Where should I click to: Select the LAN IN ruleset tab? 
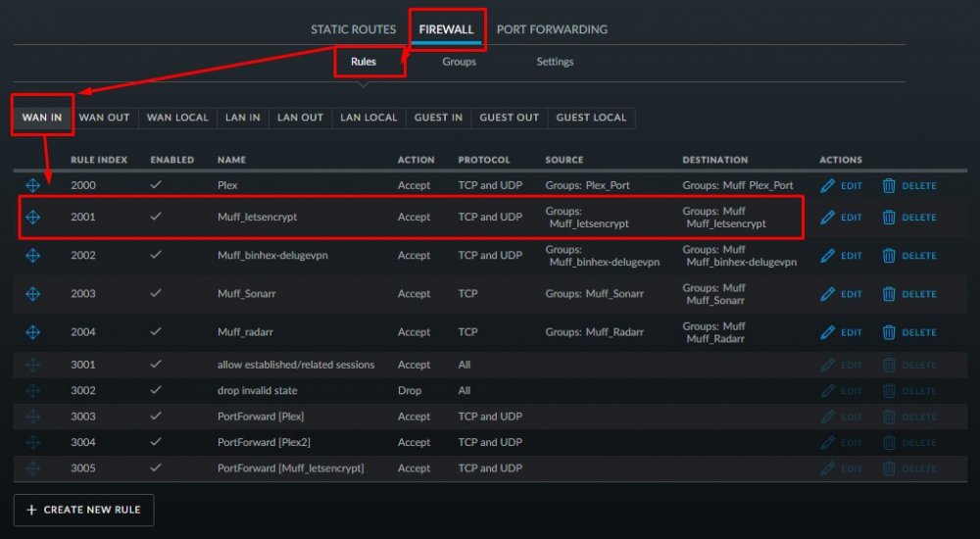coord(242,118)
